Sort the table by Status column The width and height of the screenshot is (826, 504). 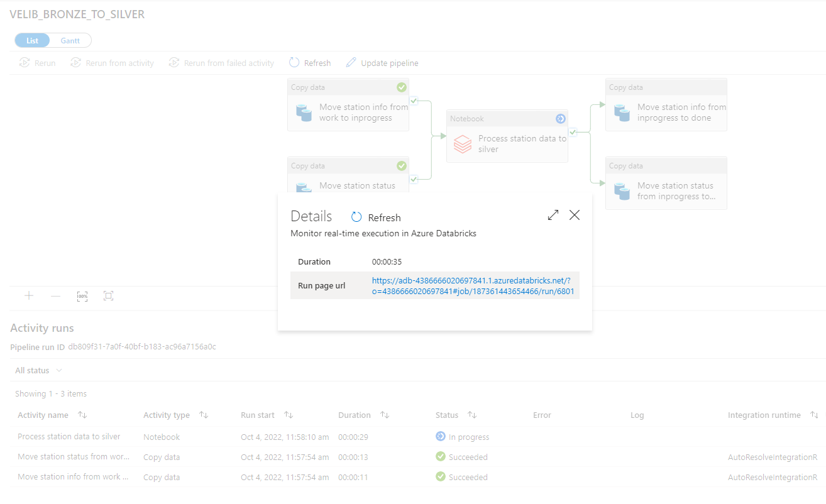point(472,415)
